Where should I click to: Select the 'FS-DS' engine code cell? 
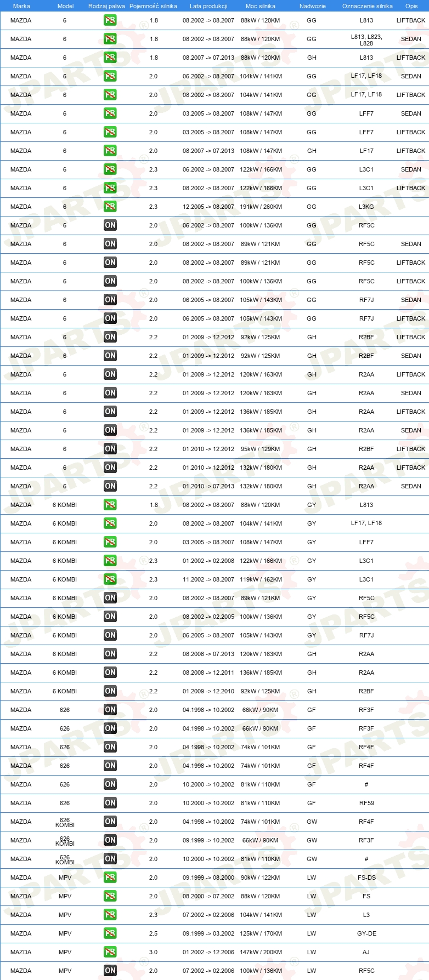tap(366, 878)
